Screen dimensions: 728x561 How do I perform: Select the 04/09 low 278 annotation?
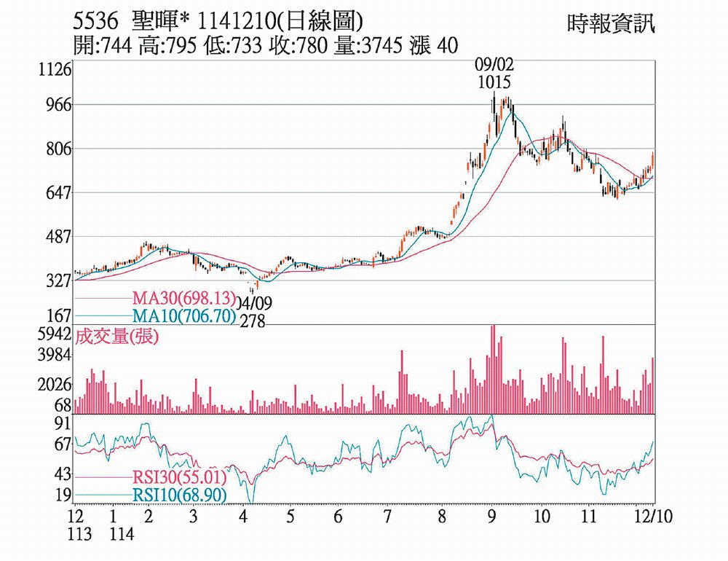point(253,310)
